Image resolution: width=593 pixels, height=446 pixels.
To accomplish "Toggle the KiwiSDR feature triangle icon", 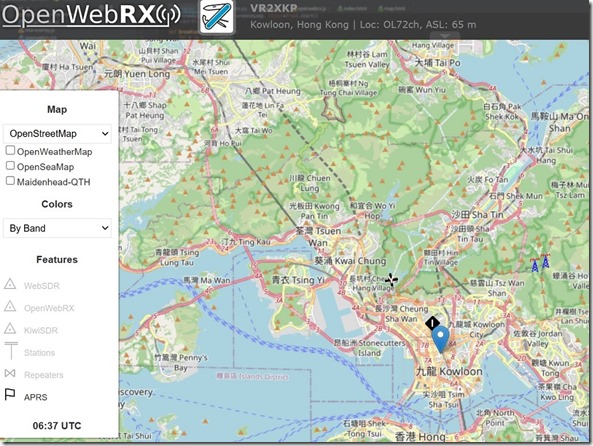I will (x=10, y=329).
